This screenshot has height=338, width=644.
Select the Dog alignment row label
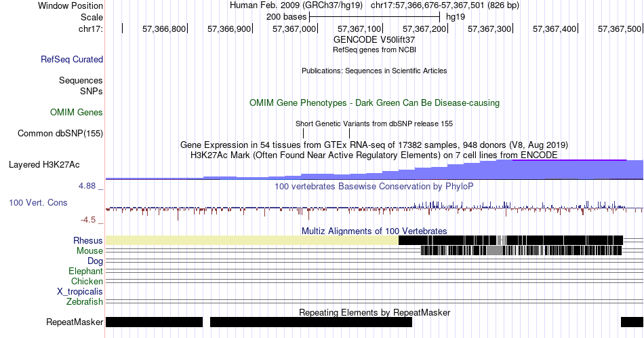[95, 261]
